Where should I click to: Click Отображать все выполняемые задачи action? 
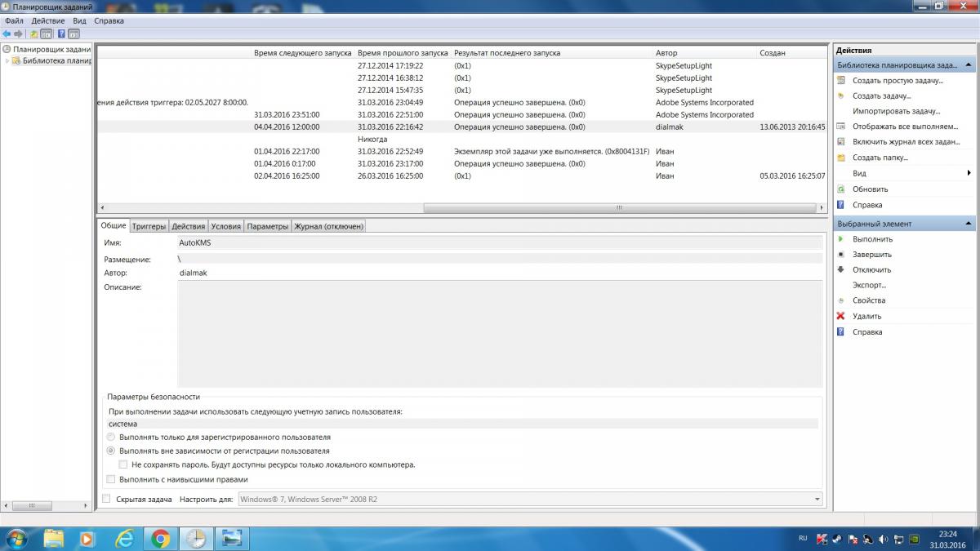click(905, 127)
